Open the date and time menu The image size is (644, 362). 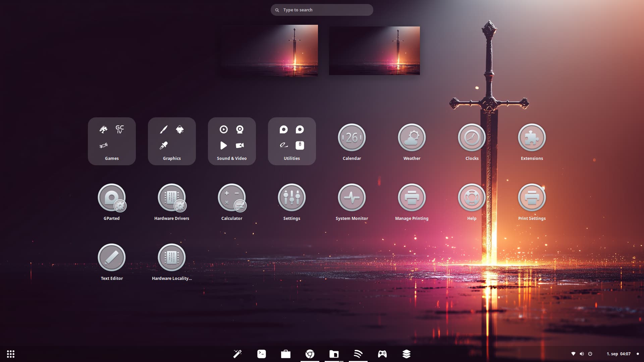coord(618,354)
